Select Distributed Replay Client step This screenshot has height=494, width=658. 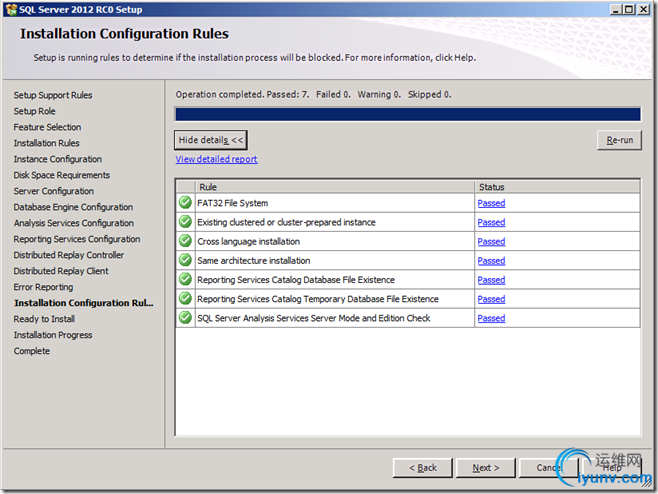pos(61,271)
